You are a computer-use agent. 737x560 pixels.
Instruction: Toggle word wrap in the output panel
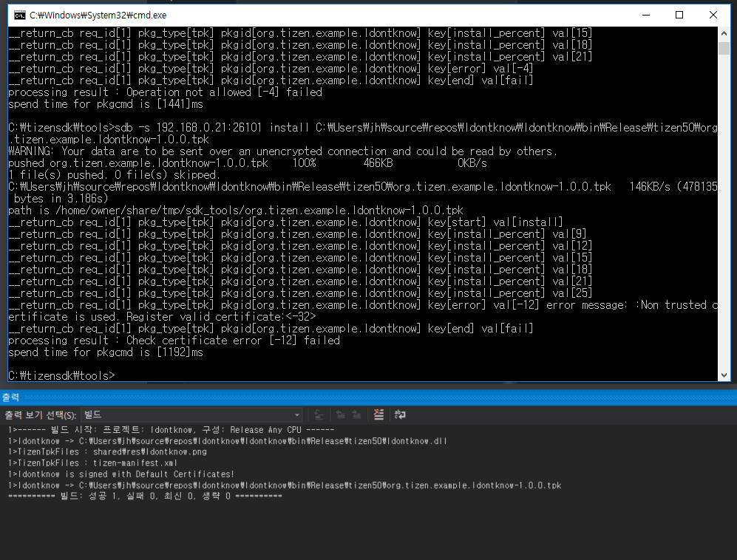(400, 415)
